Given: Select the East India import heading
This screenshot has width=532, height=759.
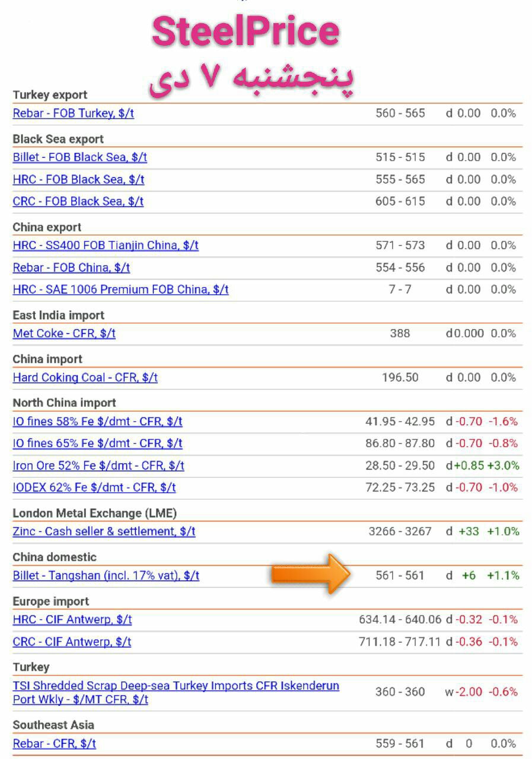Looking at the screenshot, I should 58,315.
